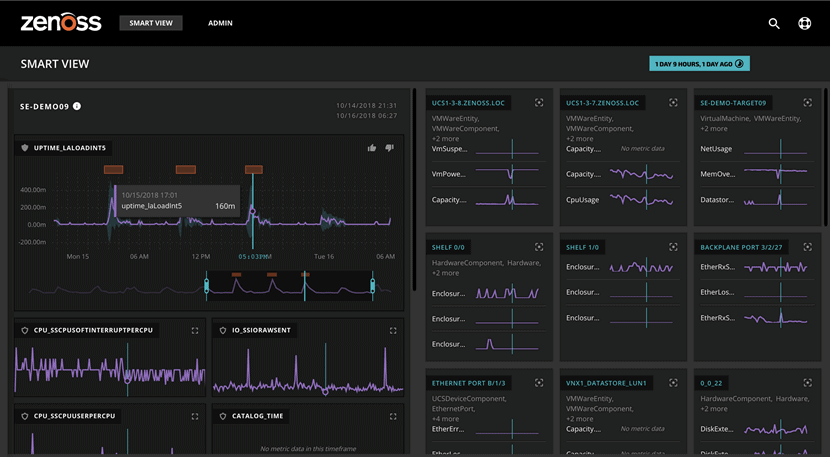Select CpuUsage sparkline on UCS1-3-7 card
Screen dimensions: 830x457
tap(642, 200)
